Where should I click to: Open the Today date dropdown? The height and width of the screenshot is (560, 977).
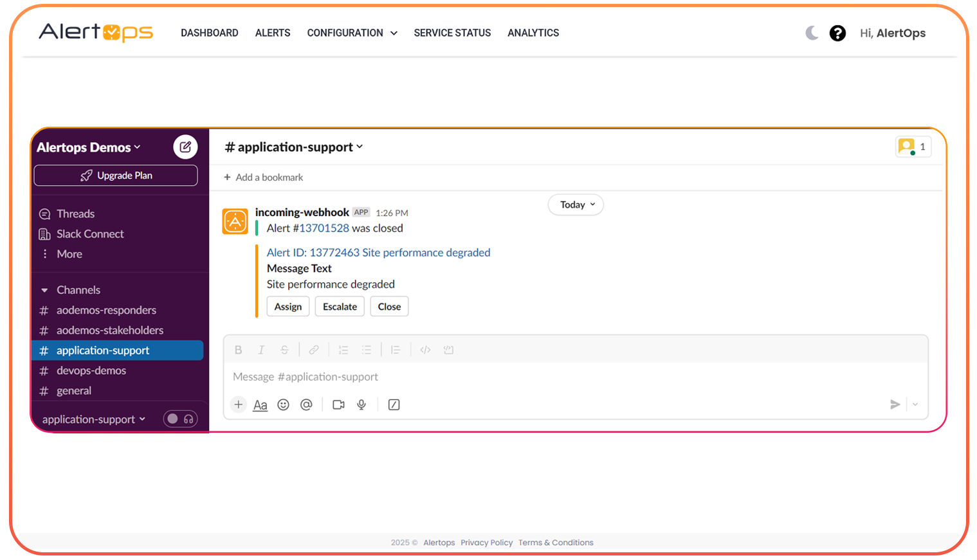(x=576, y=204)
